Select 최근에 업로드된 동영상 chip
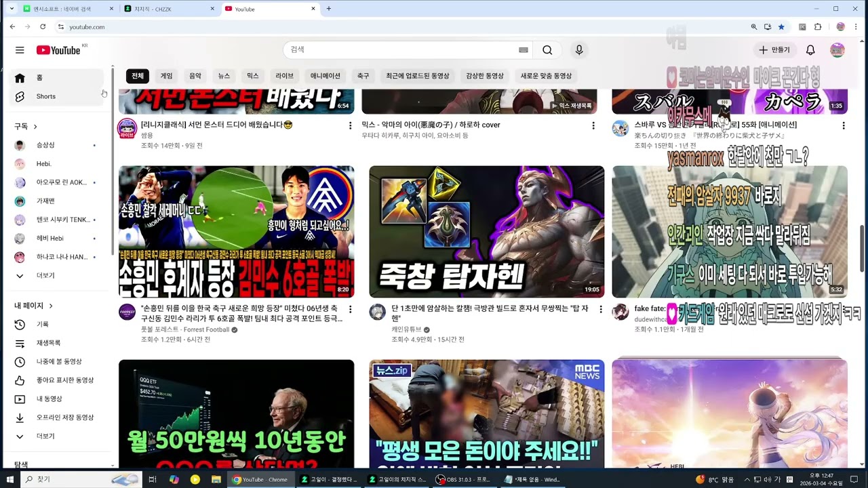The height and width of the screenshot is (488, 868). pos(418,76)
